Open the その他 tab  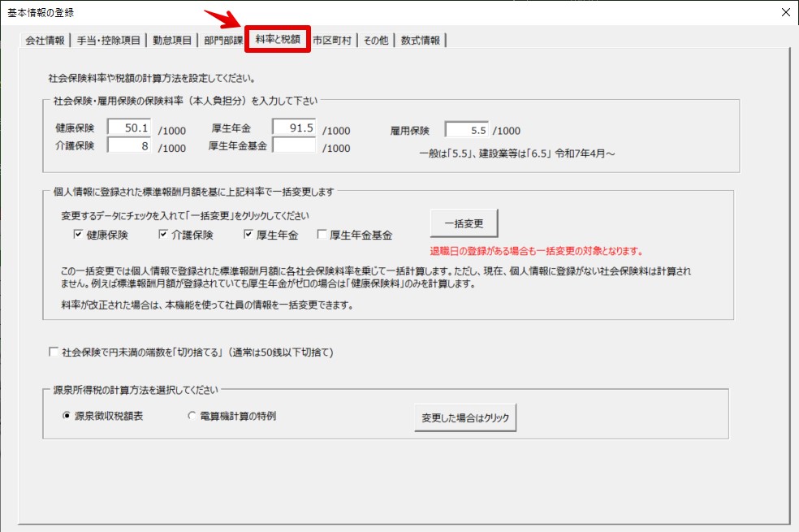pos(376,41)
